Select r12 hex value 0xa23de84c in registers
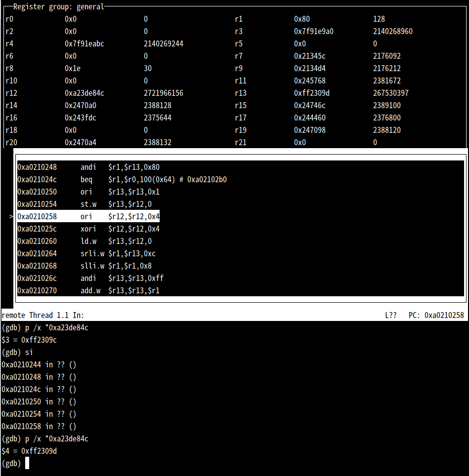Image resolution: width=469 pixels, height=476 pixels. pos(85,93)
